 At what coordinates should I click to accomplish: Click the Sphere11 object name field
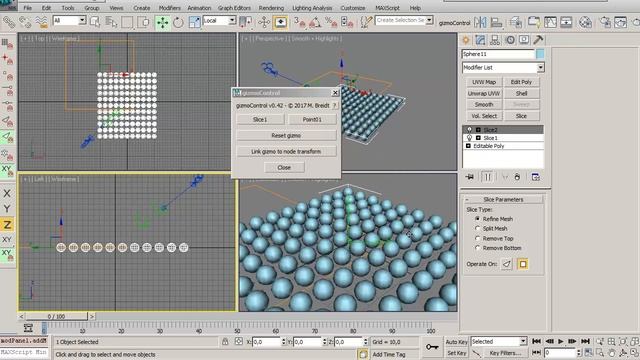coord(498,54)
